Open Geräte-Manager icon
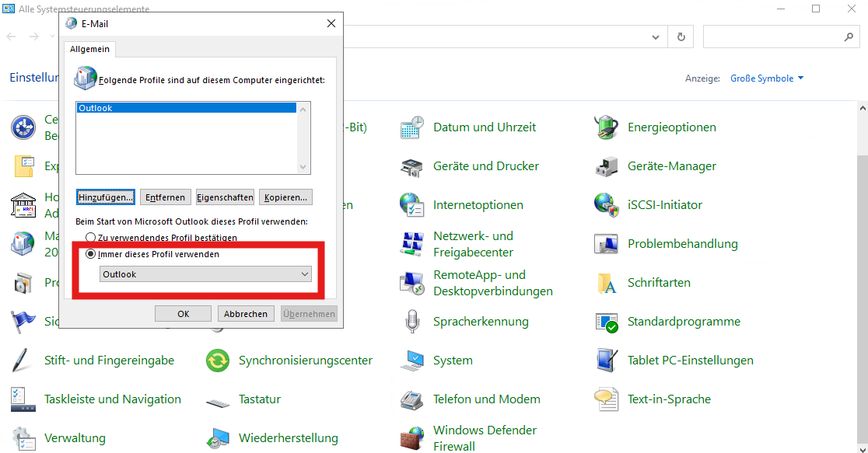 [x=606, y=166]
